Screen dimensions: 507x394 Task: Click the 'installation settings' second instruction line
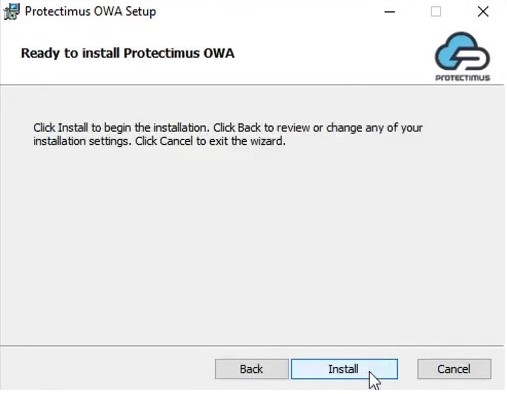pos(159,141)
